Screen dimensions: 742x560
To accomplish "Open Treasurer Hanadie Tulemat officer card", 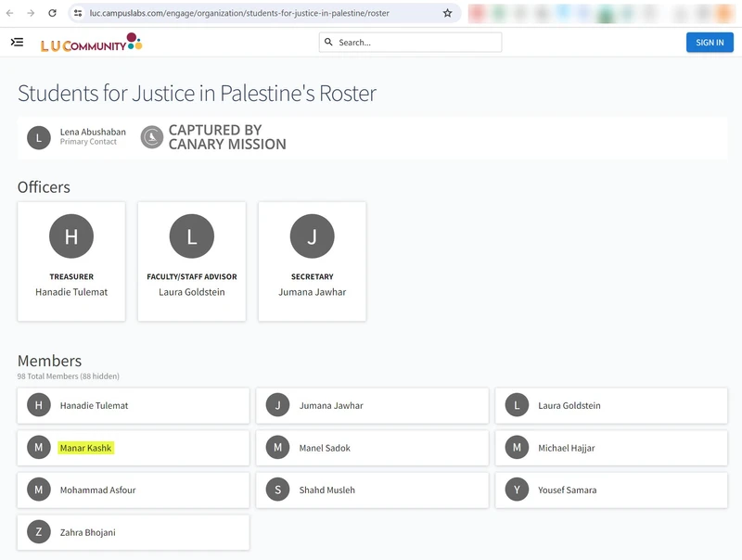I will click(x=71, y=261).
